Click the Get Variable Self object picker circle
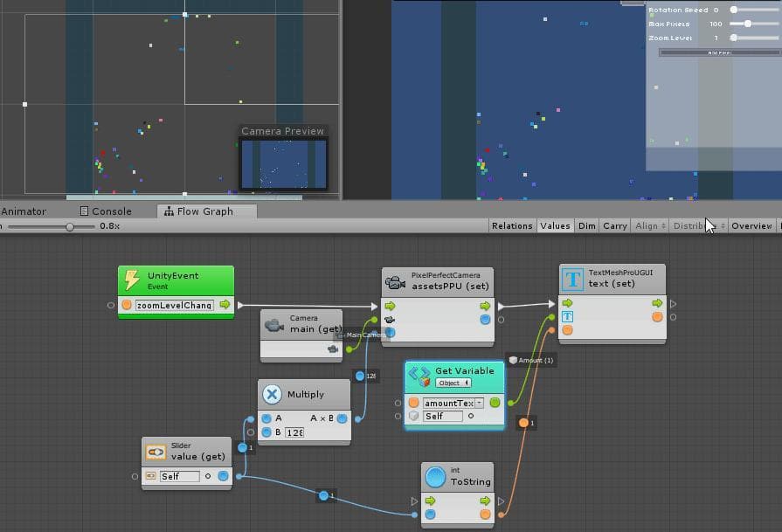 tap(471, 416)
